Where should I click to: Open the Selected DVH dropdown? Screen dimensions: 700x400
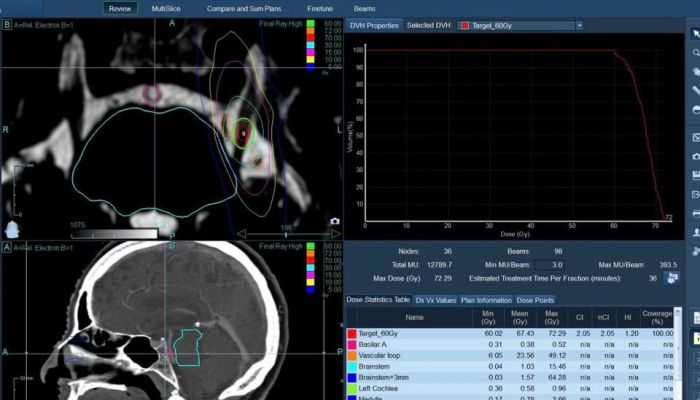point(579,25)
